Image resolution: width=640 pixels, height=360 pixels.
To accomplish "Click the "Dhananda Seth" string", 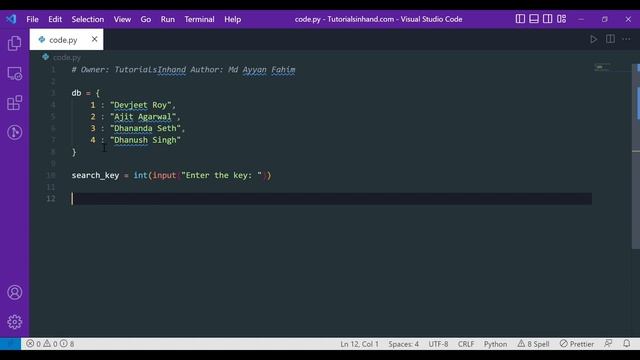I will (145, 128).
